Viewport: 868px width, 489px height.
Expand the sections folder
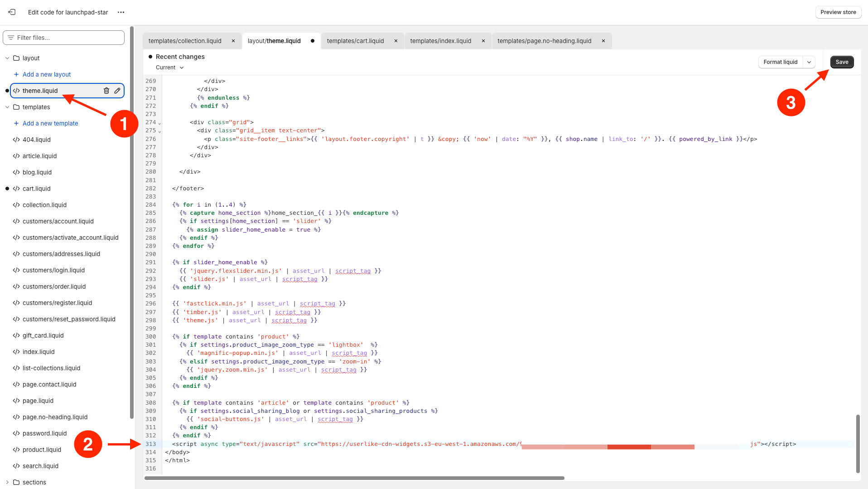point(7,482)
